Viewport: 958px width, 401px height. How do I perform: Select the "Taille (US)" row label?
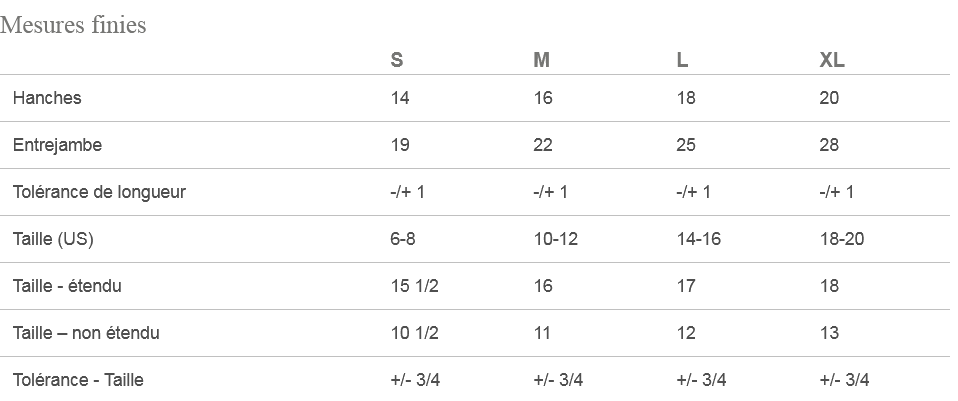pyautogui.click(x=53, y=239)
